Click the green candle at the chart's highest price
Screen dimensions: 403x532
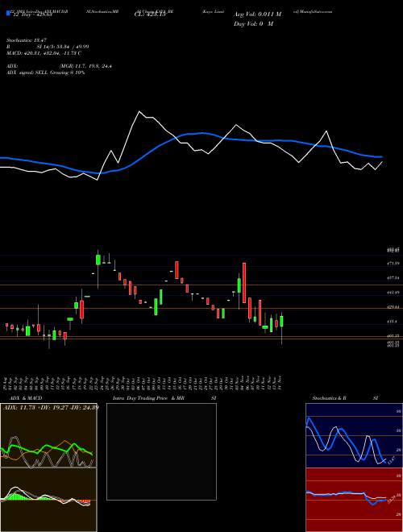(x=98, y=260)
